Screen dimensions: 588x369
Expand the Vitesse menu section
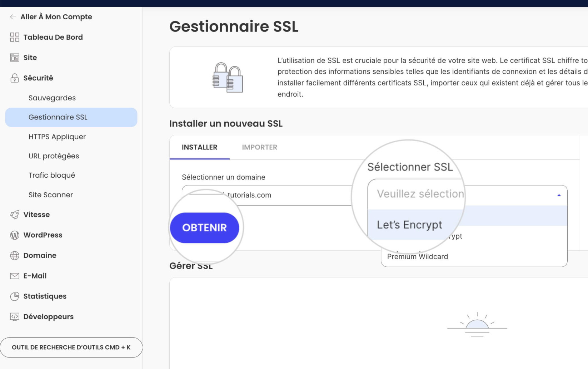click(36, 215)
